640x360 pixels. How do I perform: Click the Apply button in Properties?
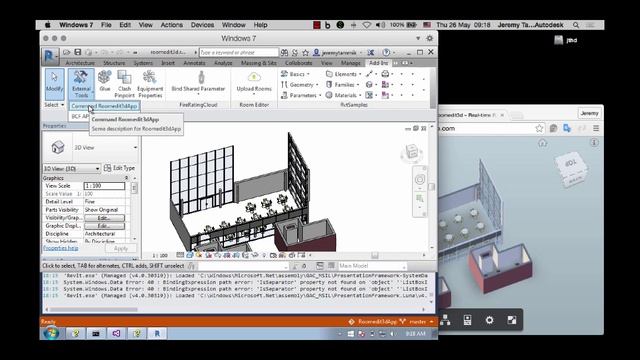120,248
